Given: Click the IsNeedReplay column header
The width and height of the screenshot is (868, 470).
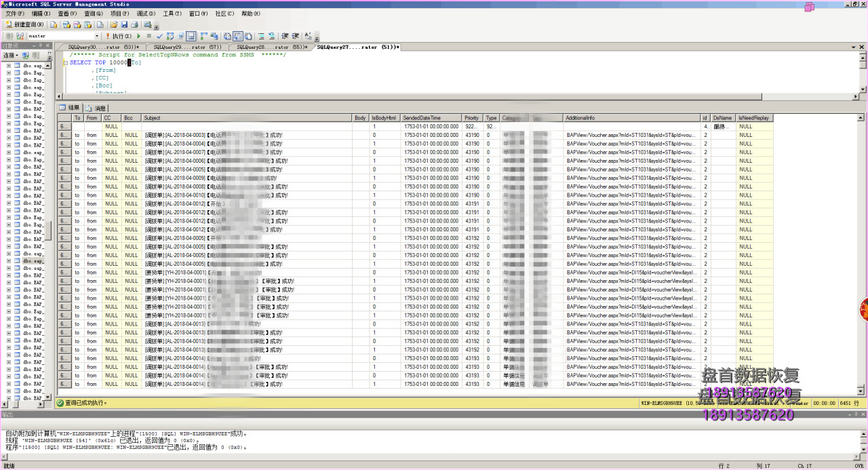Looking at the screenshot, I should click(755, 118).
